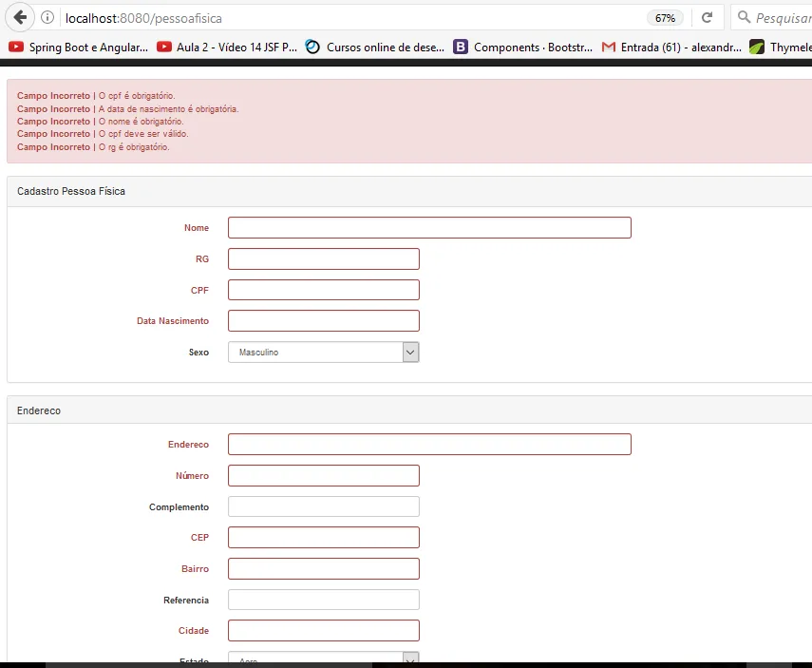Click the Bootstrap B bookmark icon
This screenshot has width=812, height=668.
click(x=461, y=47)
